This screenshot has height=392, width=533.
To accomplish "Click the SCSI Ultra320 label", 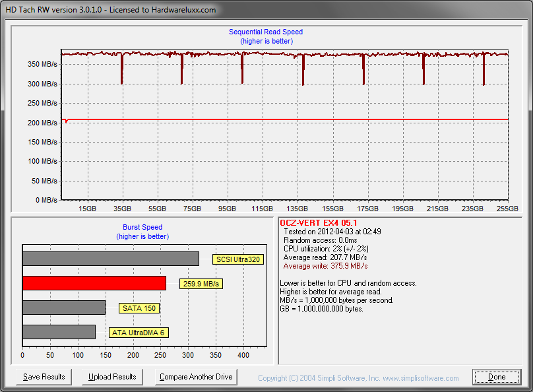I will click(238, 259).
